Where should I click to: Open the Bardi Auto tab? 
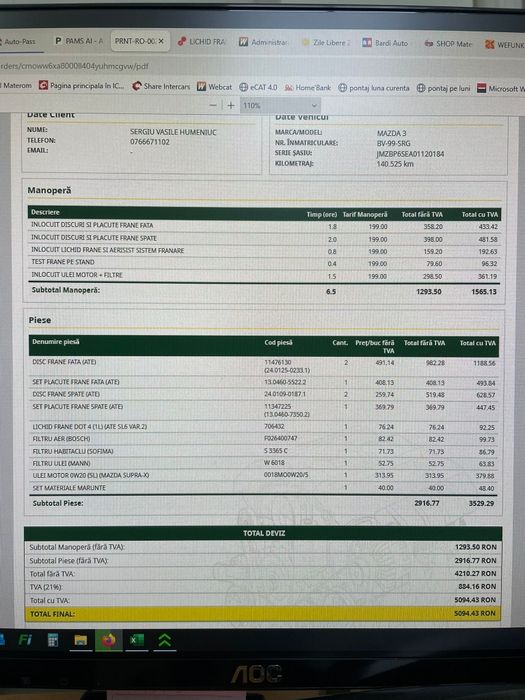(x=385, y=43)
